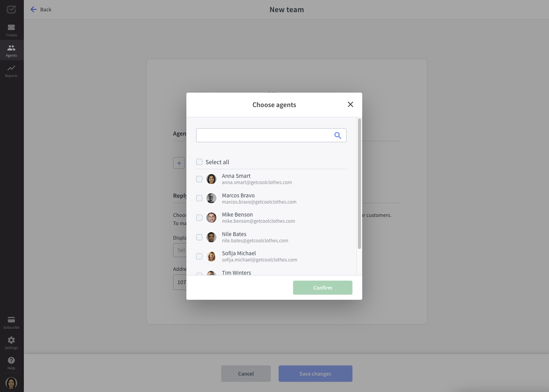The width and height of the screenshot is (549, 392).
Task: Click the app logo in the sidebar's upper corner
Action: click(11, 9)
